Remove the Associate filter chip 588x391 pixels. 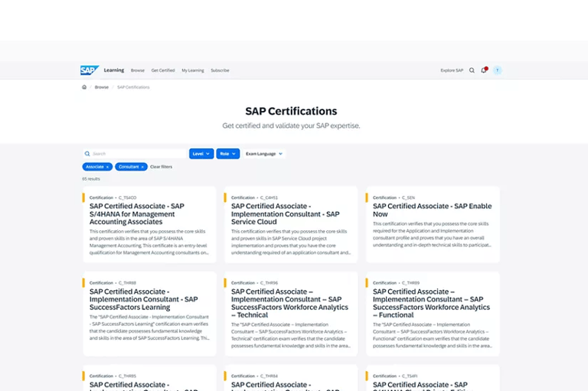coord(107,167)
